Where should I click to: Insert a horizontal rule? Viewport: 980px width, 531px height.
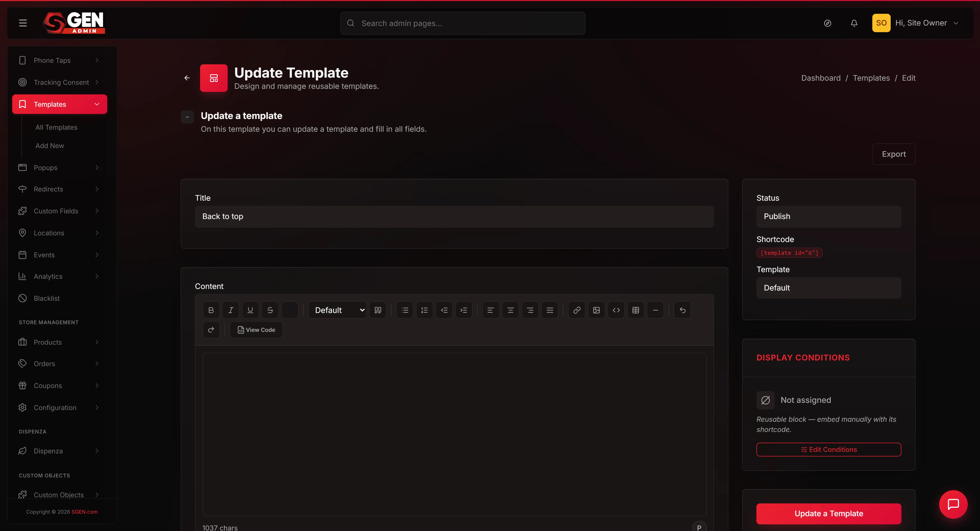[x=655, y=310]
